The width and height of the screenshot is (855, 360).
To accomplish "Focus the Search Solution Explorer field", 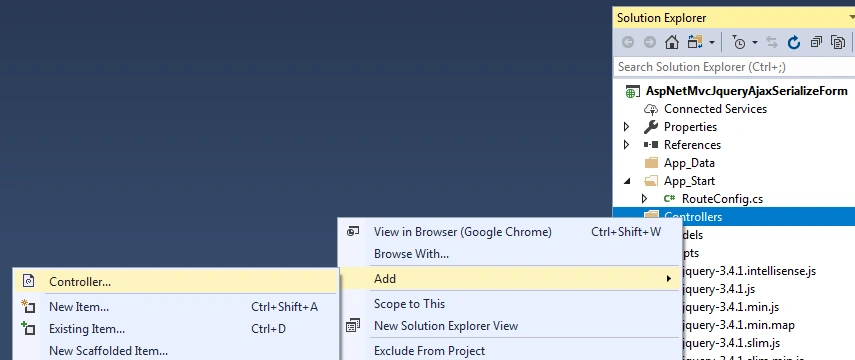I will point(734,67).
